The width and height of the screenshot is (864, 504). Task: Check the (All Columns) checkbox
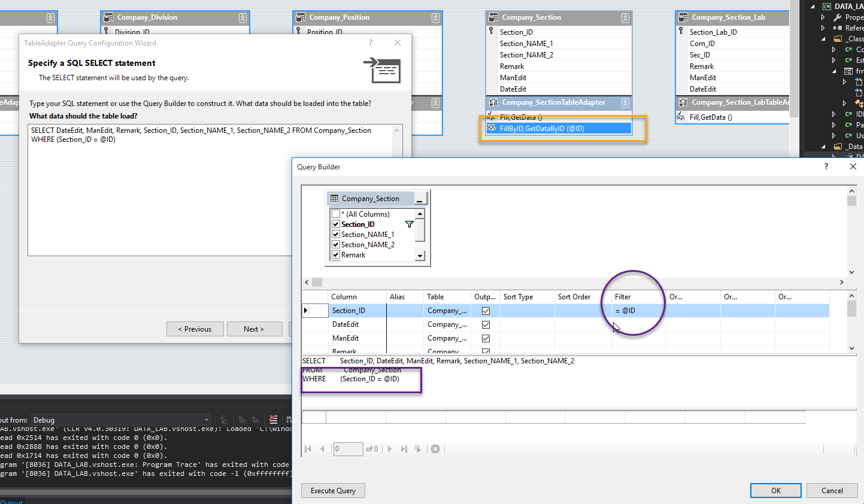(x=336, y=214)
